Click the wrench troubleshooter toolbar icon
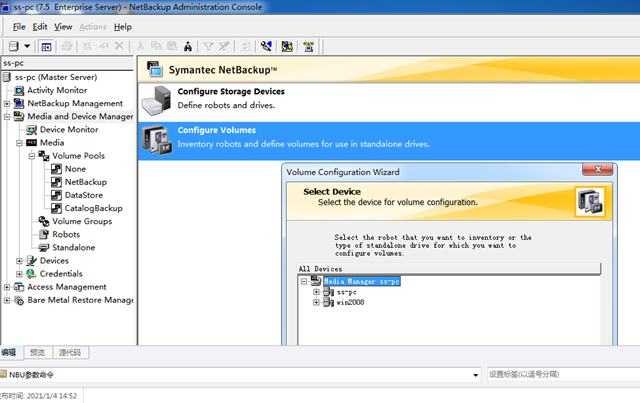The width and height of the screenshot is (640, 403). (266, 46)
